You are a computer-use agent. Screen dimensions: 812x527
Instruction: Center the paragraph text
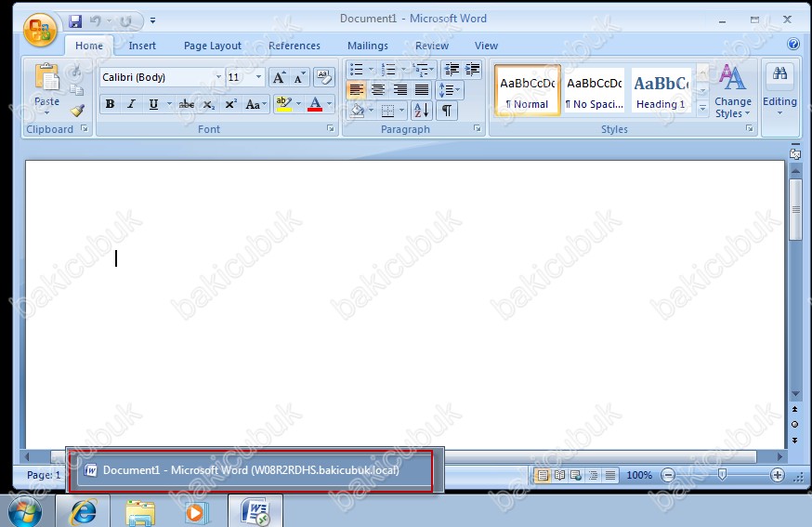(x=378, y=90)
